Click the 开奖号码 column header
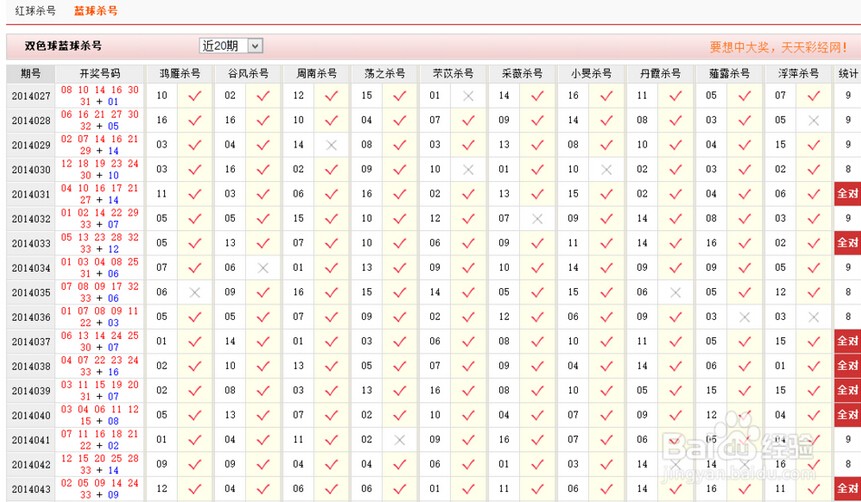 tap(100, 74)
